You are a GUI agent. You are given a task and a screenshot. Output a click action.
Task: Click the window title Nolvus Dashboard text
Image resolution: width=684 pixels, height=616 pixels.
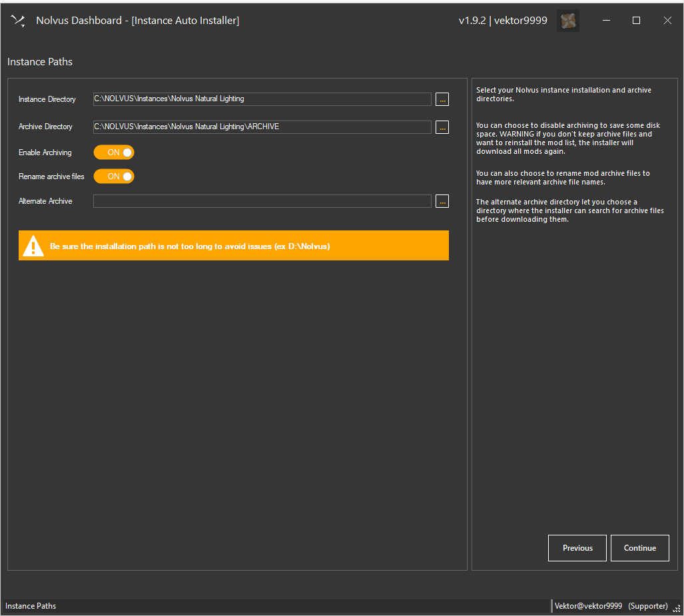tap(137, 21)
